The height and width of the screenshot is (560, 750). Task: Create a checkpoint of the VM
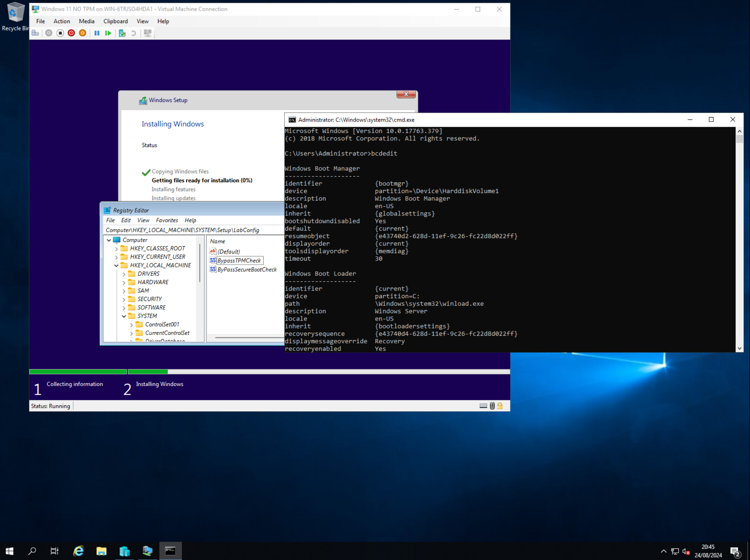122,33
